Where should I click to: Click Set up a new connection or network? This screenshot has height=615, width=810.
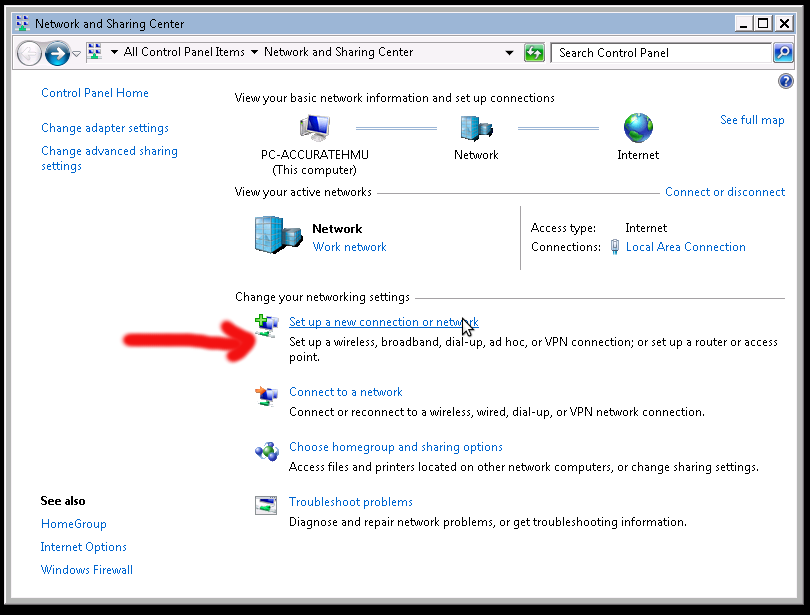(x=384, y=322)
